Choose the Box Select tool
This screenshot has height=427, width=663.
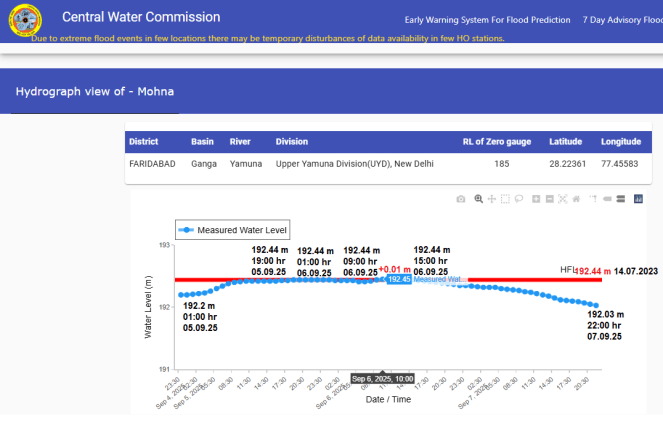tap(505, 199)
